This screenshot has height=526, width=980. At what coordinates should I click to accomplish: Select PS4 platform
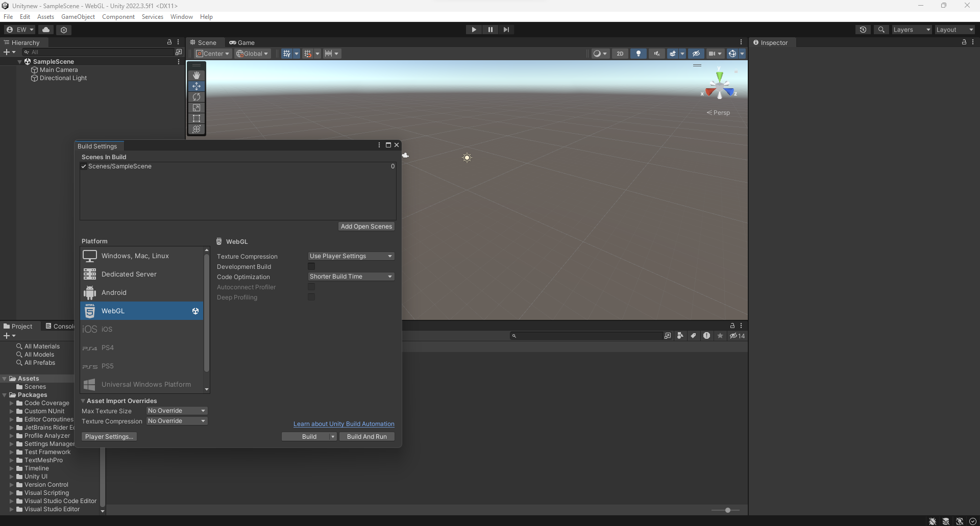click(142, 347)
